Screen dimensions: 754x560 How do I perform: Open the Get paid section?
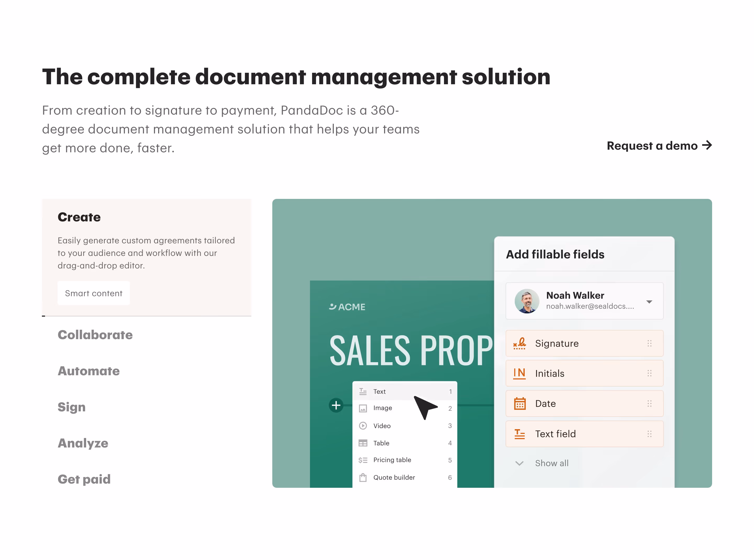coord(84,479)
